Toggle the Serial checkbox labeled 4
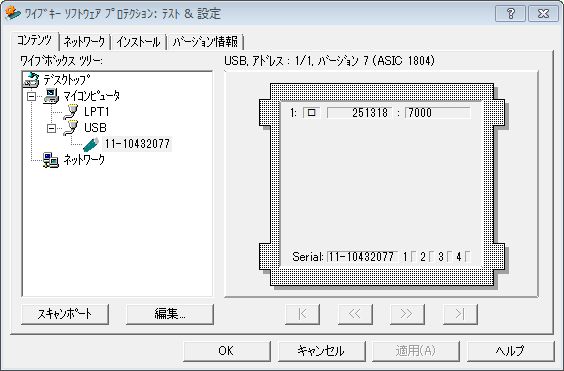 (467, 257)
